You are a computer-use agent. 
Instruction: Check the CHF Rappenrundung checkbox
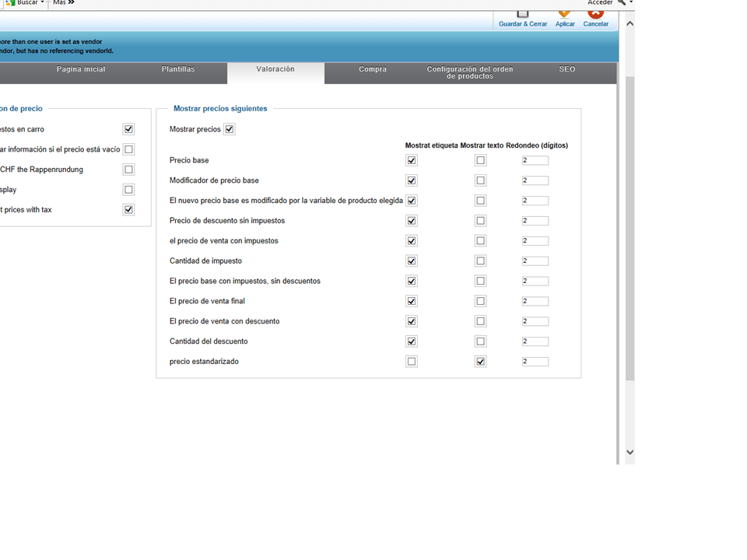(128, 170)
